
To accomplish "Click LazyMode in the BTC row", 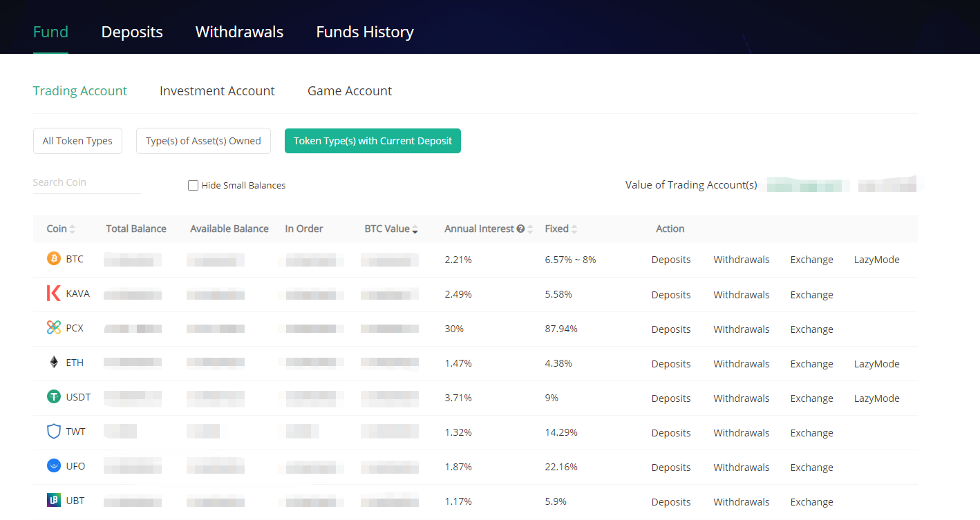I will (x=876, y=260).
